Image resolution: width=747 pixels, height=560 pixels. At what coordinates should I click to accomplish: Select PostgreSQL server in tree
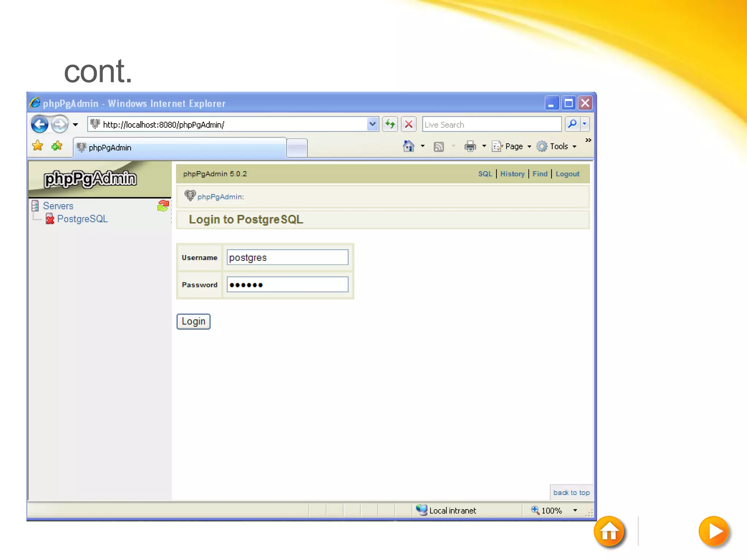82,219
